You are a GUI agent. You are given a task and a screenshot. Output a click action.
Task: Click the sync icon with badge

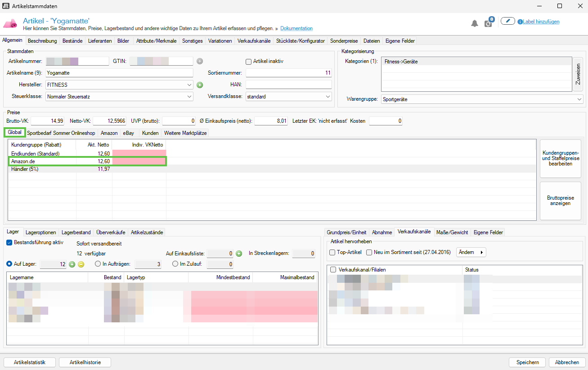(x=489, y=22)
